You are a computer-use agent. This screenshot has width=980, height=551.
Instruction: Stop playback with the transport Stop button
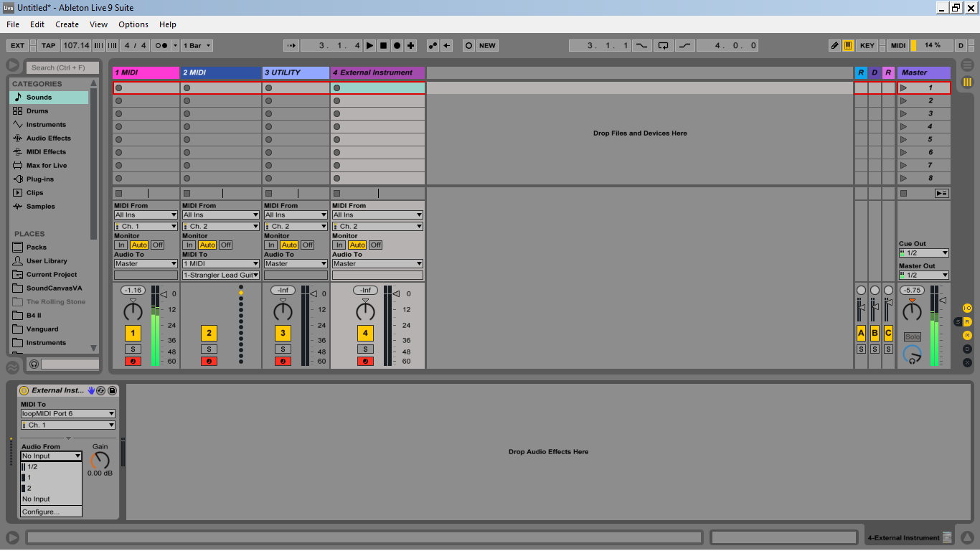pyautogui.click(x=384, y=45)
